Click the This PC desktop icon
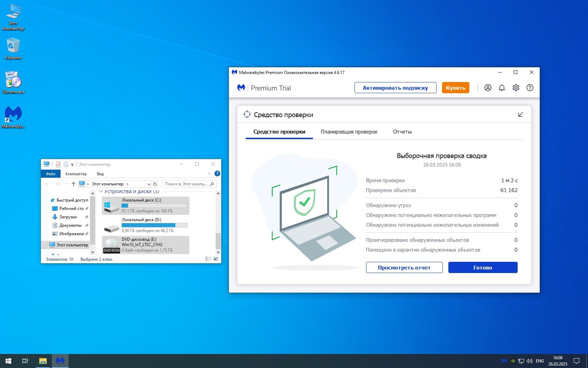Screen dimensions: 588x368 13,18
